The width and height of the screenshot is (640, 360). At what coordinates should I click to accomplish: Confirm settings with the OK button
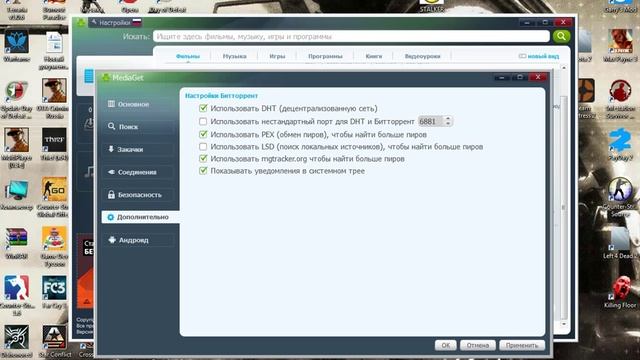click(445, 345)
